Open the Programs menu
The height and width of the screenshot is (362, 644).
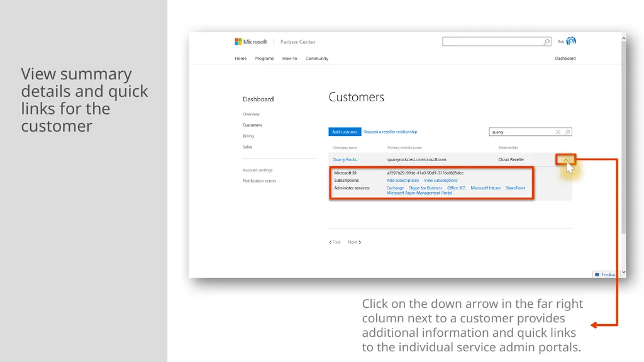point(264,59)
